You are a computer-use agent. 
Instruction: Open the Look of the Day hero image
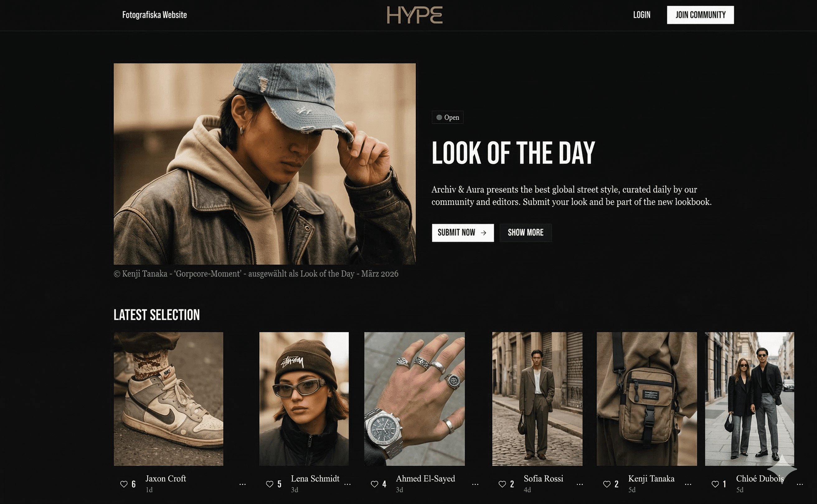tap(265, 164)
